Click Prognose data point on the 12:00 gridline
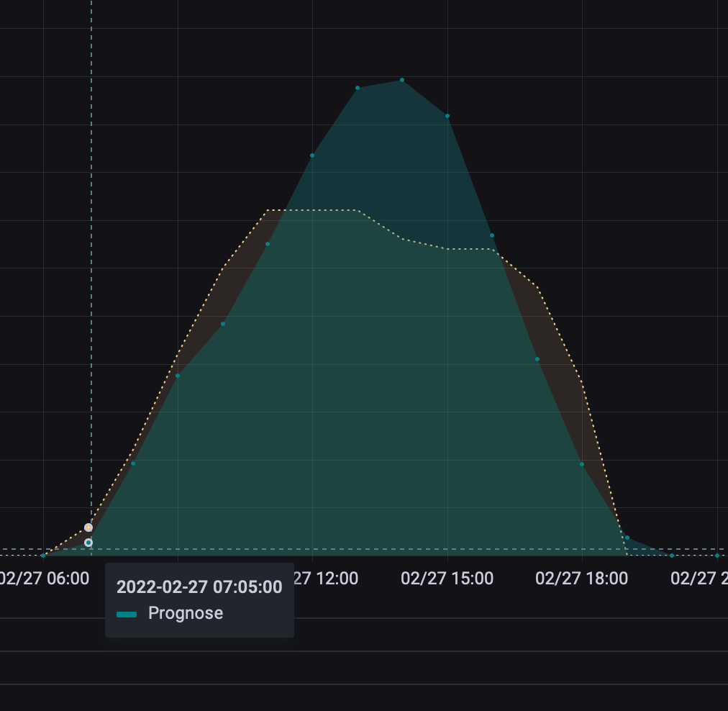The width and height of the screenshot is (728, 711). [x=312, y=155]
